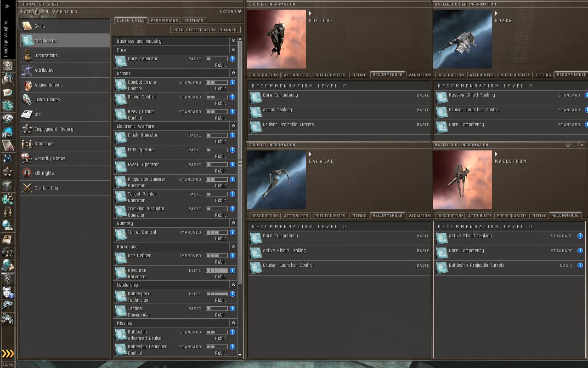
Task: Select Kill Rights in the character sheet
Action: pyautogui.click(x=44, y=173)
